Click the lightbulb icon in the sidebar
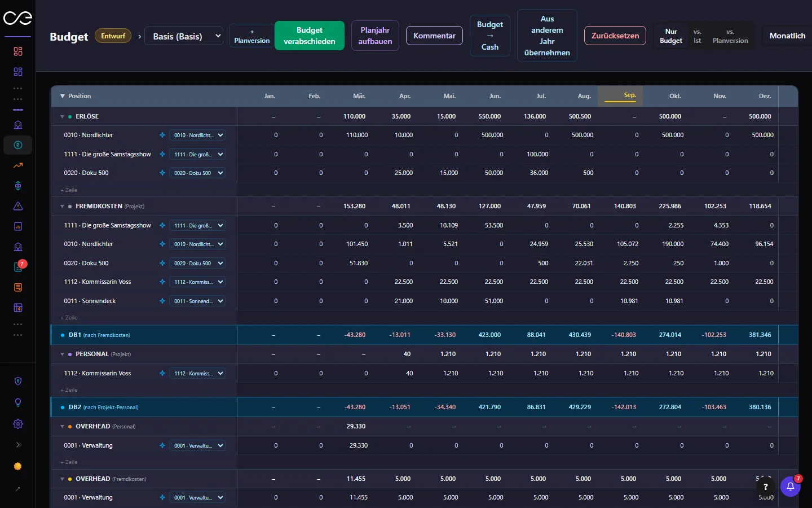Screen dimensions: 812x508 [18, 402]
